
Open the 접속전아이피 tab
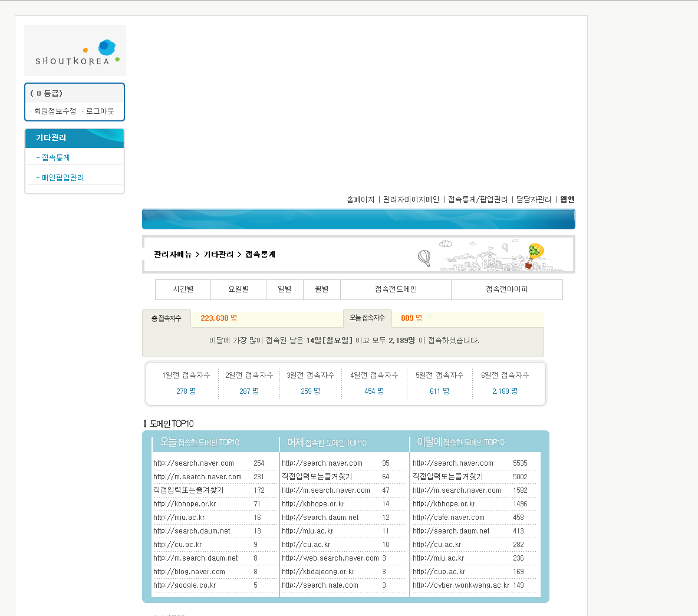coord(506,289)
